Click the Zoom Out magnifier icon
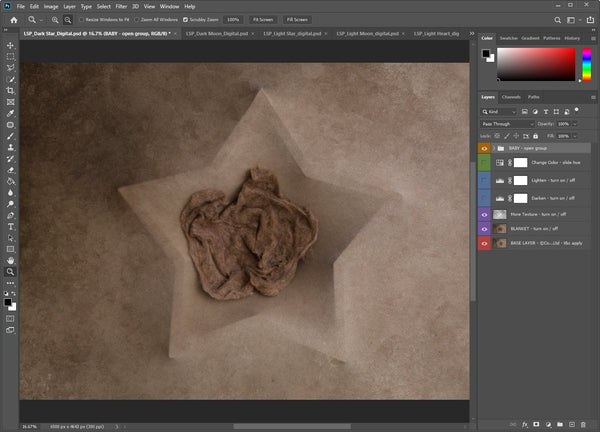600x432 pixels. [x=66, y=19]
